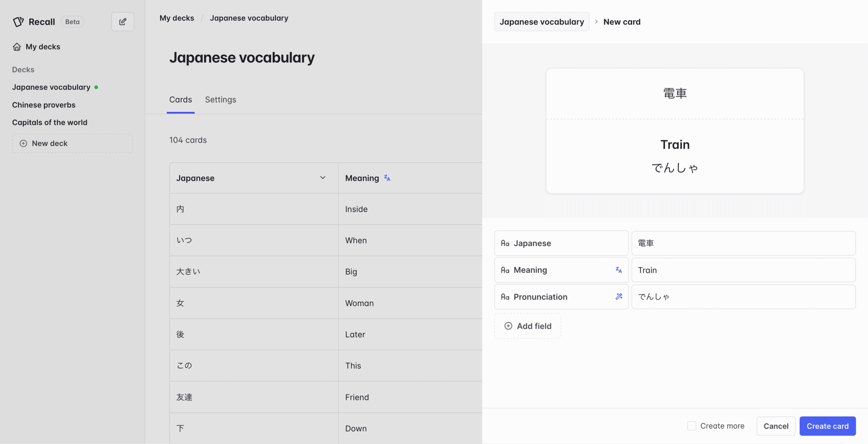Expand the Japanese column dropdown chevron
Viewport: 868px width, 444px height.
pos(323,178)
